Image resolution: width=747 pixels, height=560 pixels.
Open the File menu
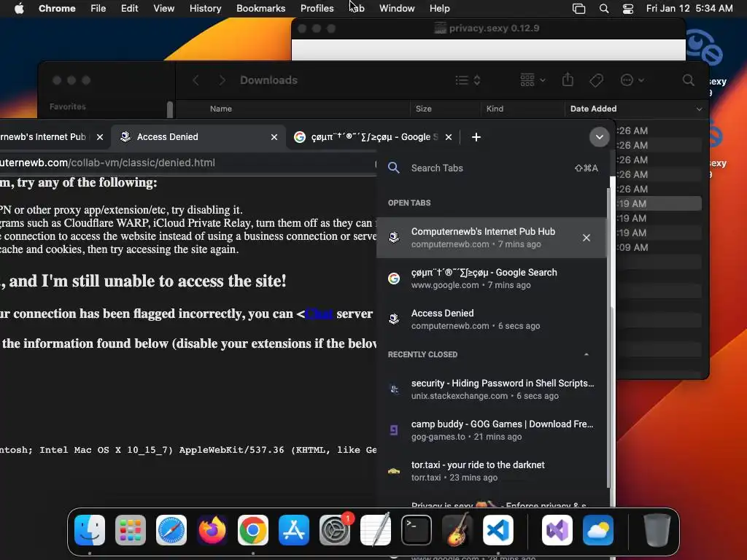coord(98,8)
